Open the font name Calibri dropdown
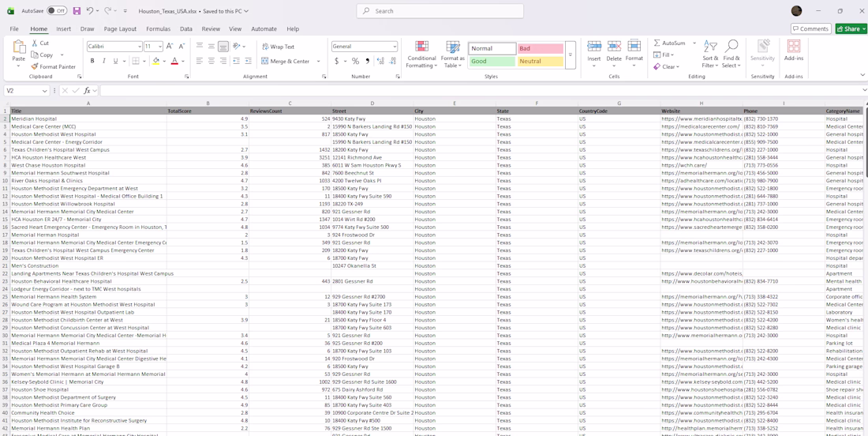The image size is (868, 436). coord(139,47)
